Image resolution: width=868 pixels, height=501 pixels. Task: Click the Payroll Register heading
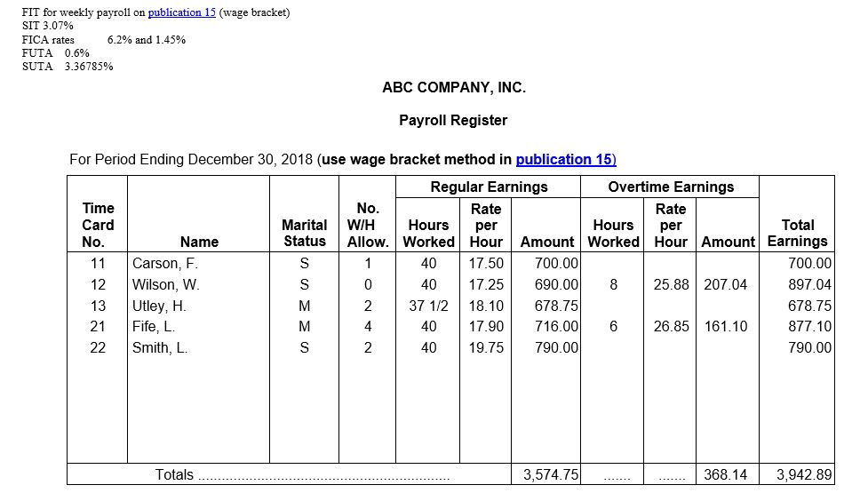point(453,120)
